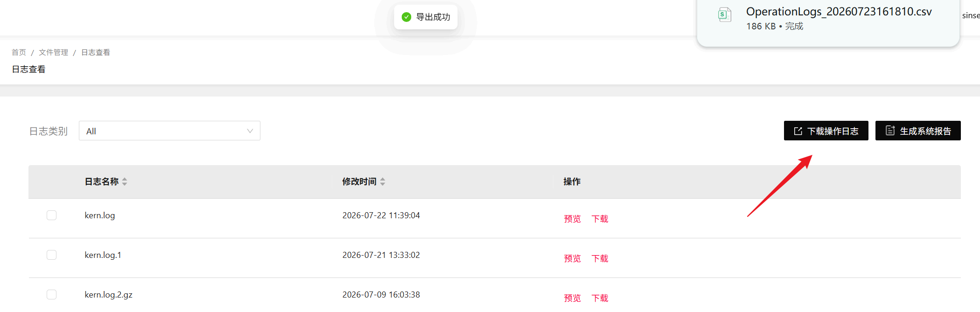
Task: Tick the checkbox for kern.log
Action: tap(51, 215)
